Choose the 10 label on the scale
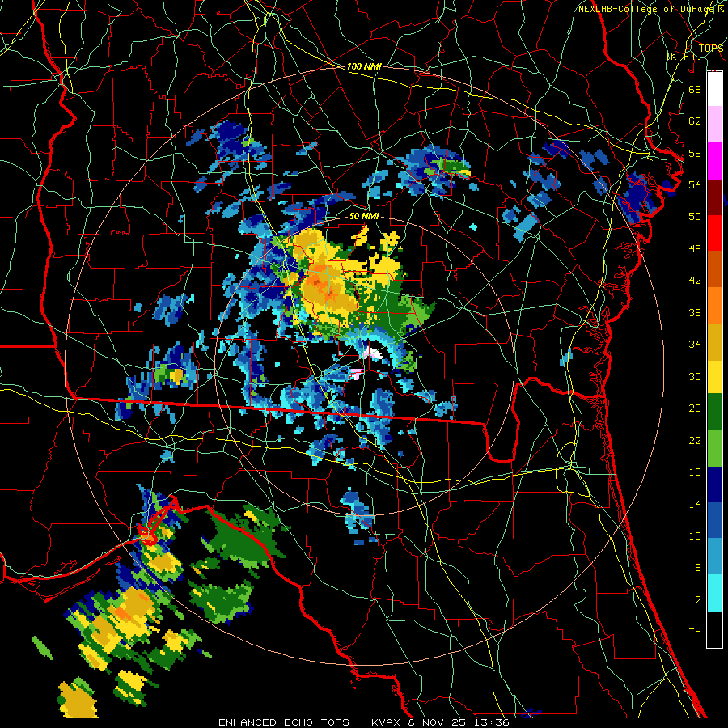 point(695,535)
